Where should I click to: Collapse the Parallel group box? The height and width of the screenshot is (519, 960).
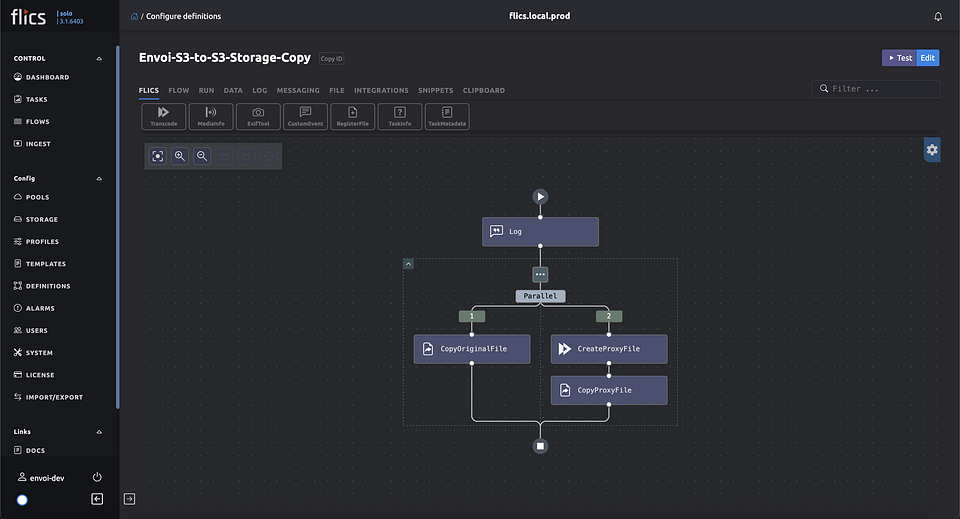409,264
